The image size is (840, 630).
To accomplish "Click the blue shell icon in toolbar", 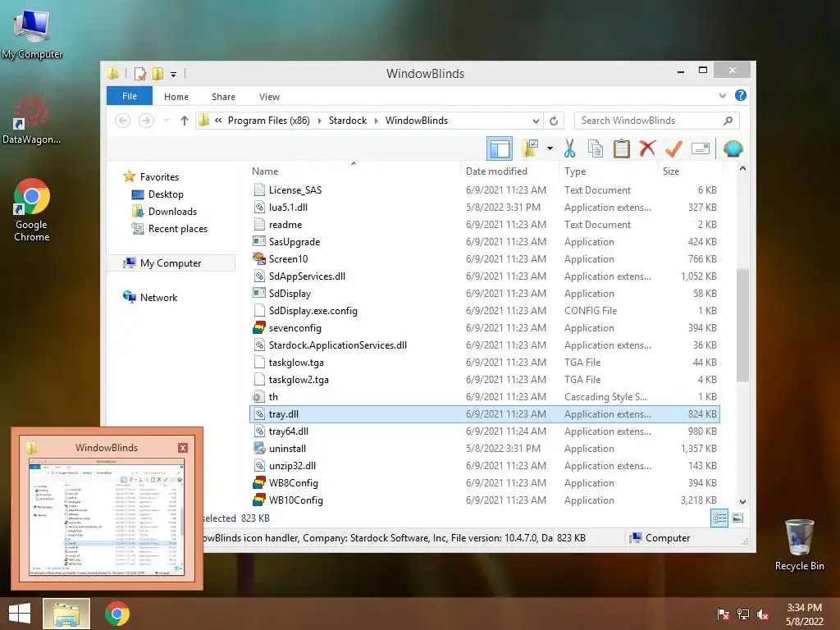I will coord(733,148).
